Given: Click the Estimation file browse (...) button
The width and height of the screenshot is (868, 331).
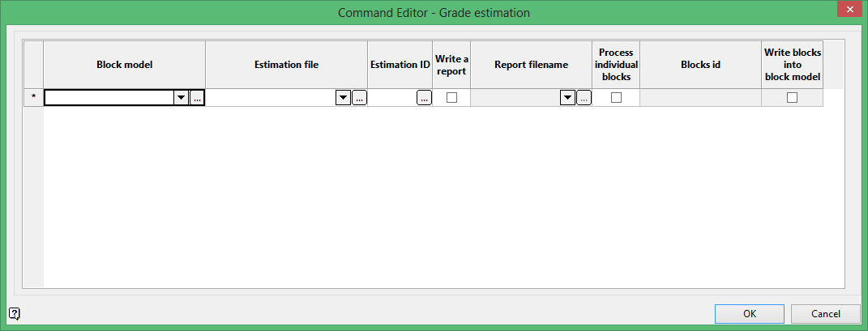Looking at the screenshot, I should click(x=360, y=98).
